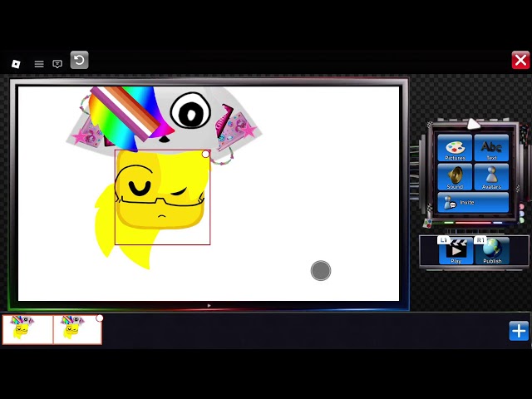
Task: Open the Pictures panel
Action: click(455, 148)
